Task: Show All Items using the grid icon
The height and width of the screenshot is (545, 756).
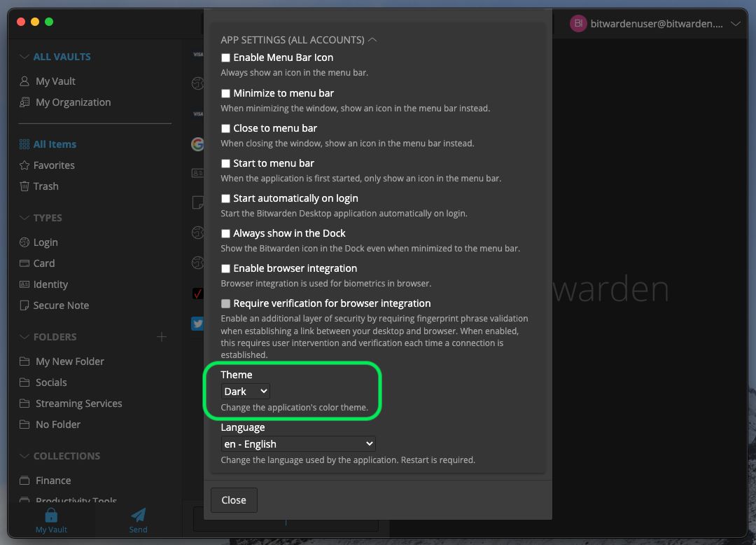Action: (24, 144)
